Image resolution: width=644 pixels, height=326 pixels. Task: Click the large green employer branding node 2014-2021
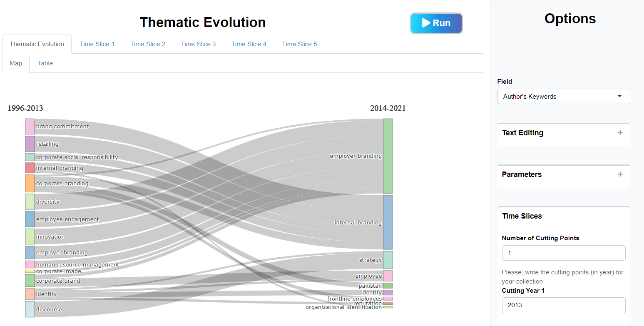388,156
